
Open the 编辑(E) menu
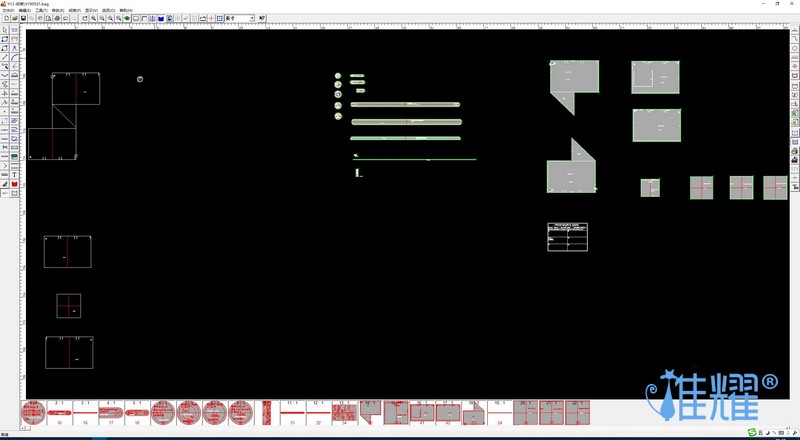(25, 10)
